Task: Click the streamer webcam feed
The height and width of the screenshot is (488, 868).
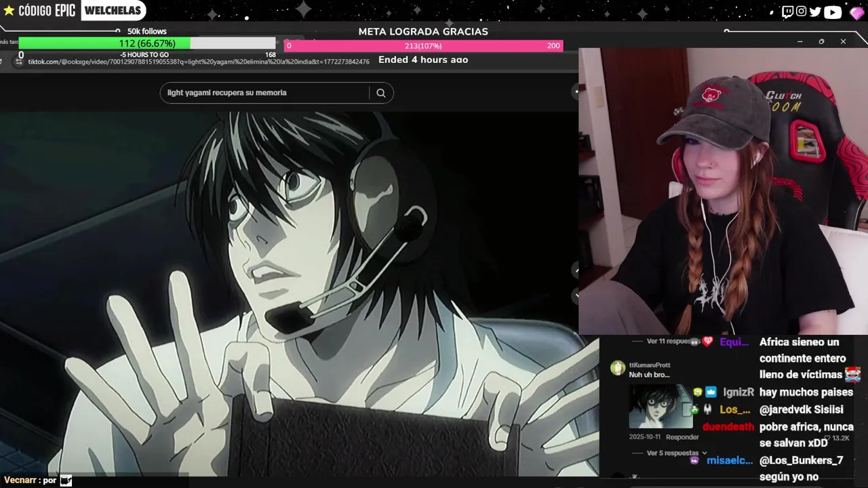Action: (x=723, y=191)
